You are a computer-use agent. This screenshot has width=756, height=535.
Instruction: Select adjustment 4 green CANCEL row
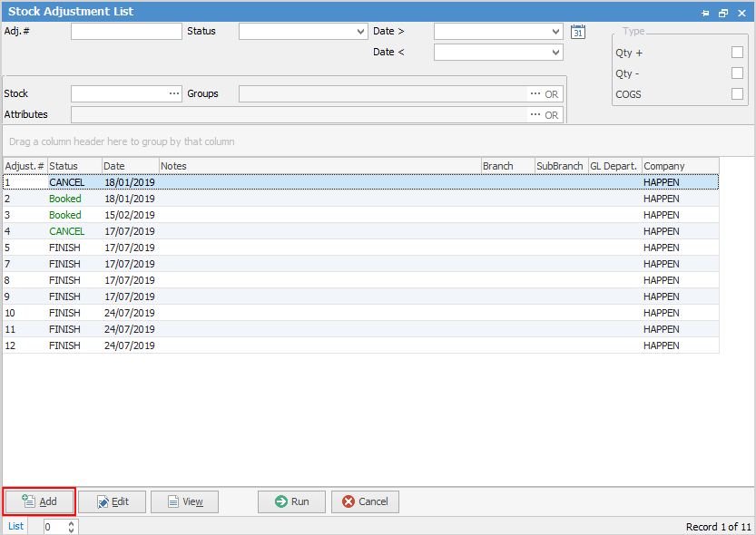point(361,231)
